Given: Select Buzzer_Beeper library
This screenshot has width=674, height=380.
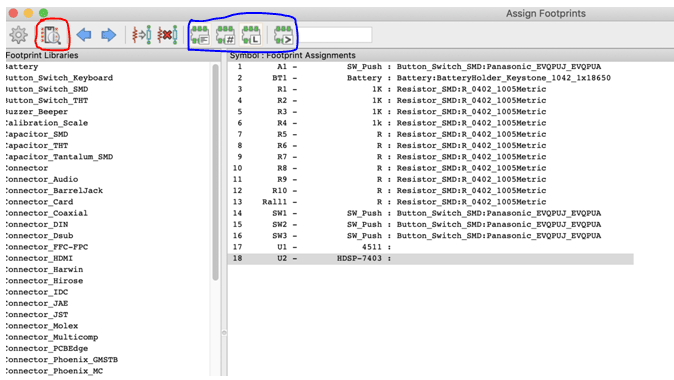Looking at the screenshot, I should 37,111.
